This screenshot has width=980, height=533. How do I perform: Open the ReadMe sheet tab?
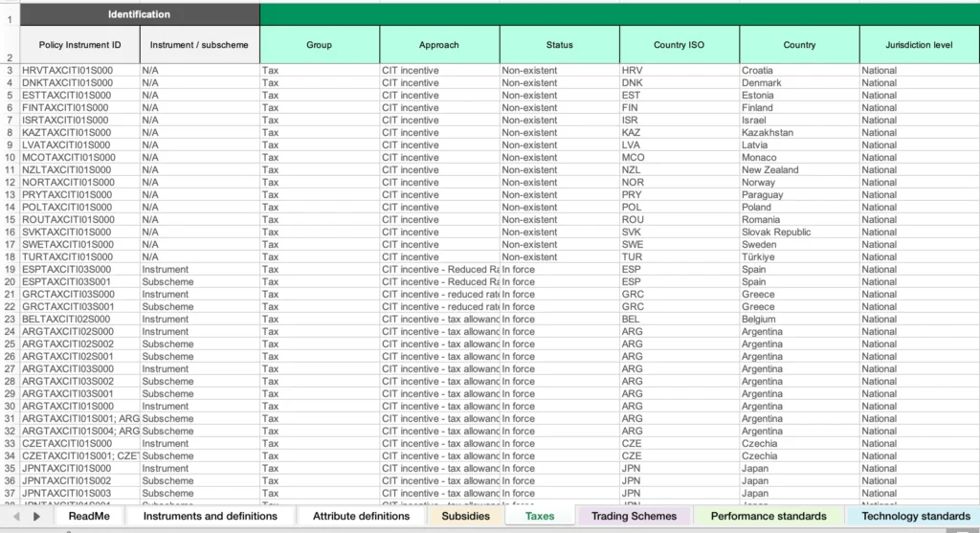point(89,516)
